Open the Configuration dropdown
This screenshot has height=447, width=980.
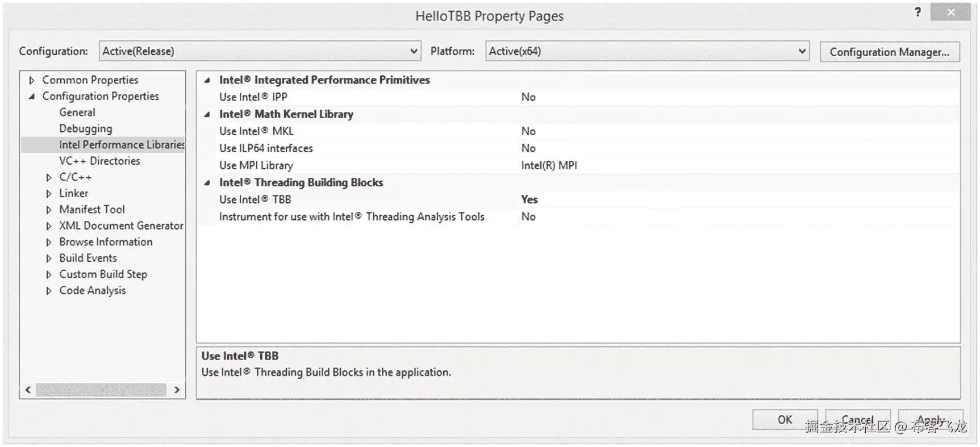[260, 51]
